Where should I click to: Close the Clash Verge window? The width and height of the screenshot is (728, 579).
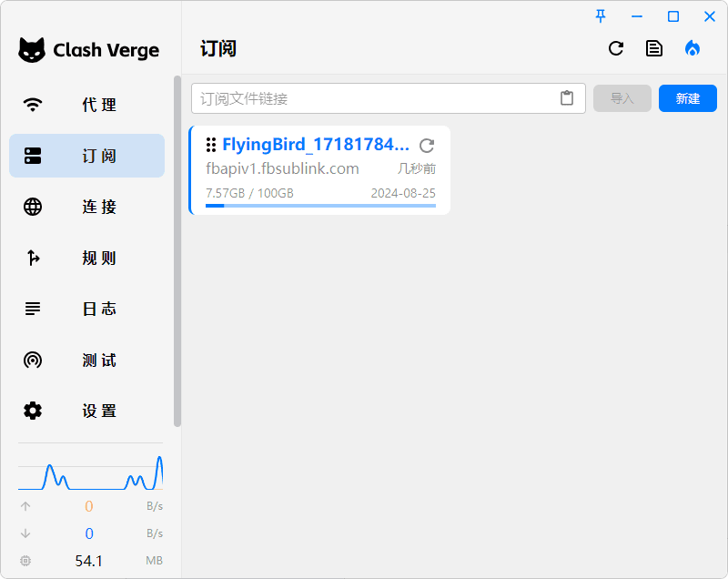point(710,16)
